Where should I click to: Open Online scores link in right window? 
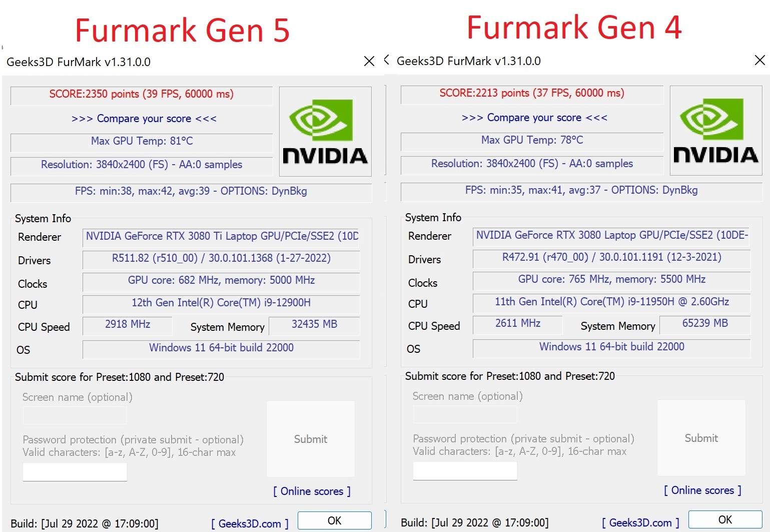coord(702,490)
